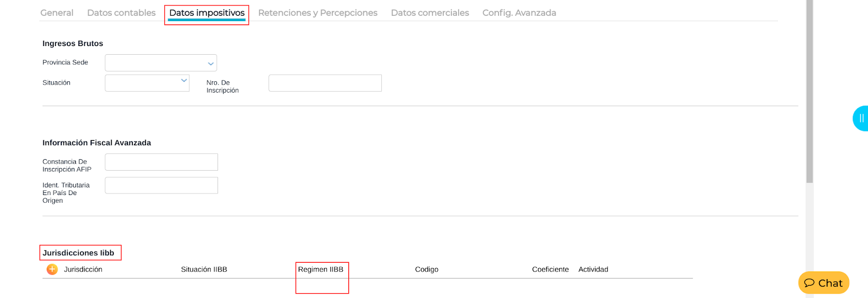Select the Regimen IIBB column header
This screenshot has height=298, width=868.
pos(321,269)
